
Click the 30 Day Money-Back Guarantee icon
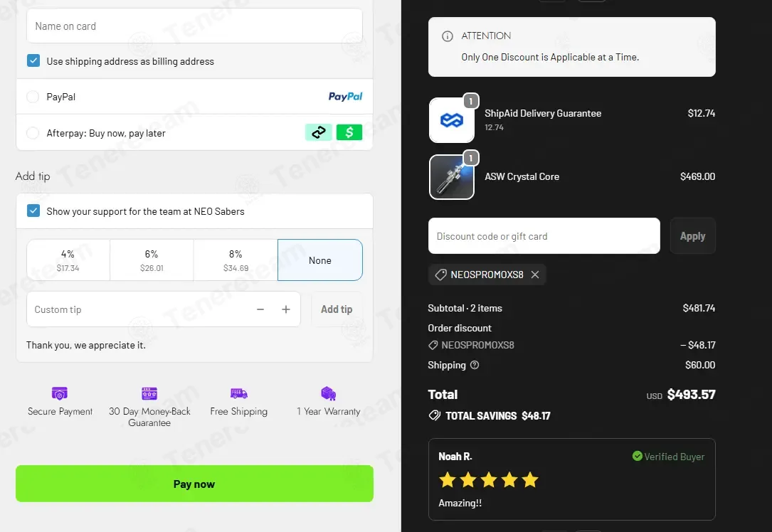coord(149,393)
